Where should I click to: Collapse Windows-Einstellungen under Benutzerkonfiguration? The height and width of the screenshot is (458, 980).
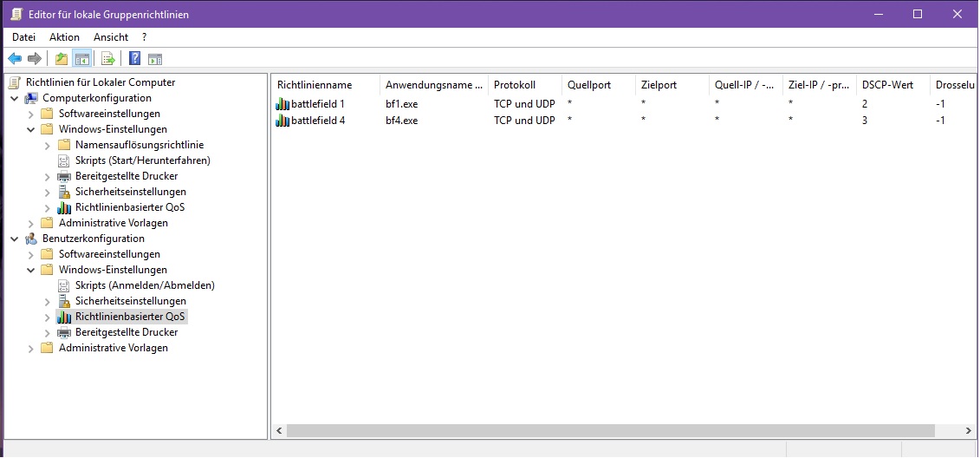click(31, 270)
